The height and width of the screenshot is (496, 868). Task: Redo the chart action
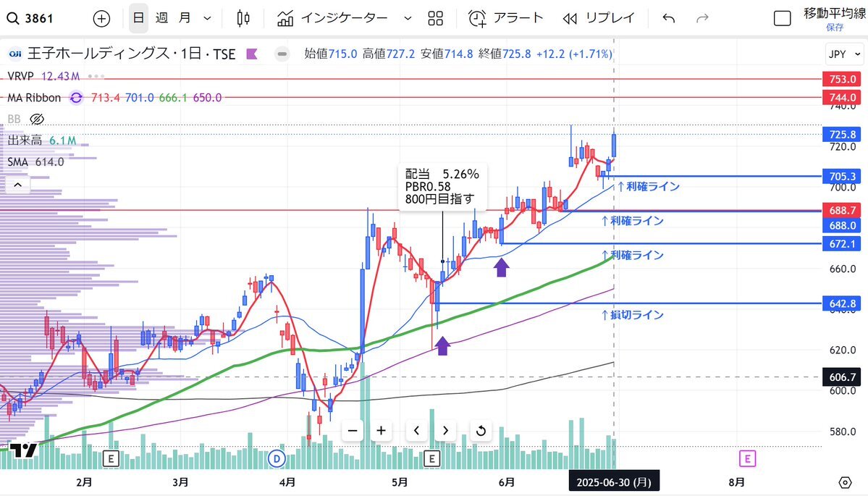pos(702,18)
